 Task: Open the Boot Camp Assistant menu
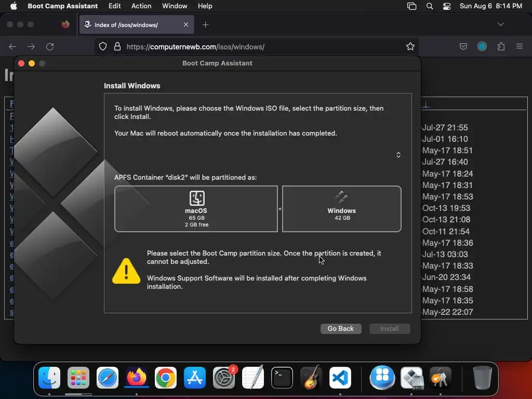tap(62, 6)
